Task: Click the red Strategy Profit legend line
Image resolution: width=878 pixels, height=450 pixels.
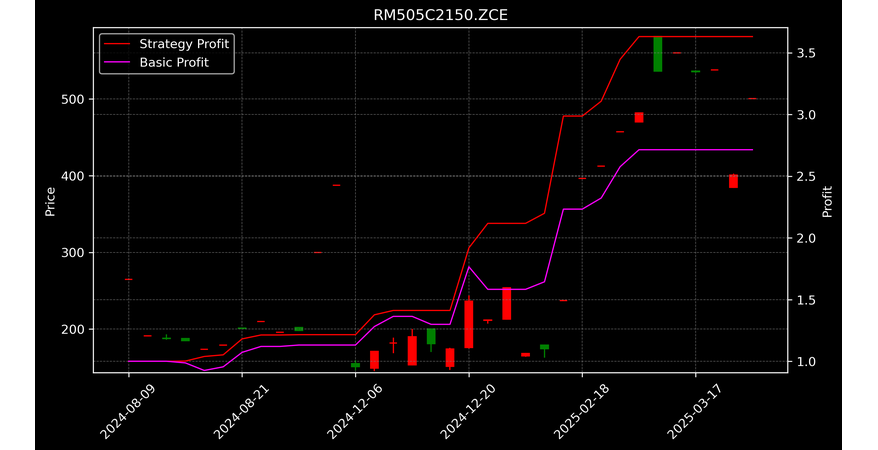Action: tap(117, 44)
